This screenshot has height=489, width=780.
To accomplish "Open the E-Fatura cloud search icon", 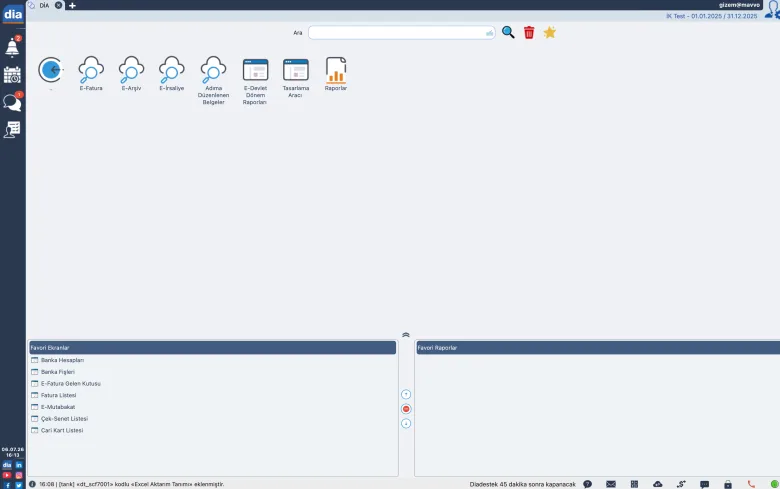I will pyautogui.click(x=91, y=70).
